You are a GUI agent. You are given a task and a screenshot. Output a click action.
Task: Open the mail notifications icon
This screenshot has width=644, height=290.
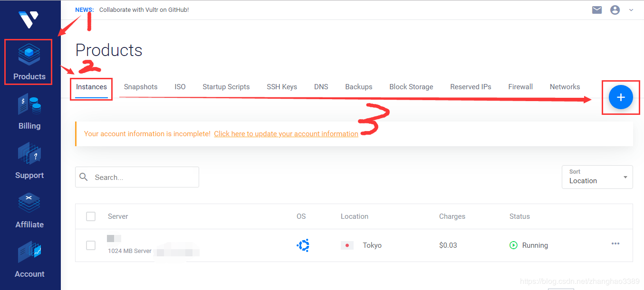point(597,9)
